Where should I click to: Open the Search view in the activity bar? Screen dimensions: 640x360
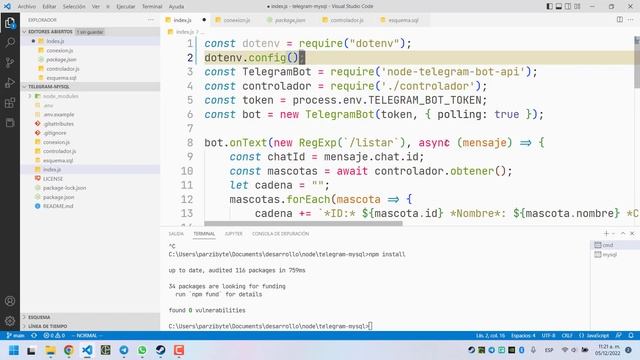[x=10, y=42]
